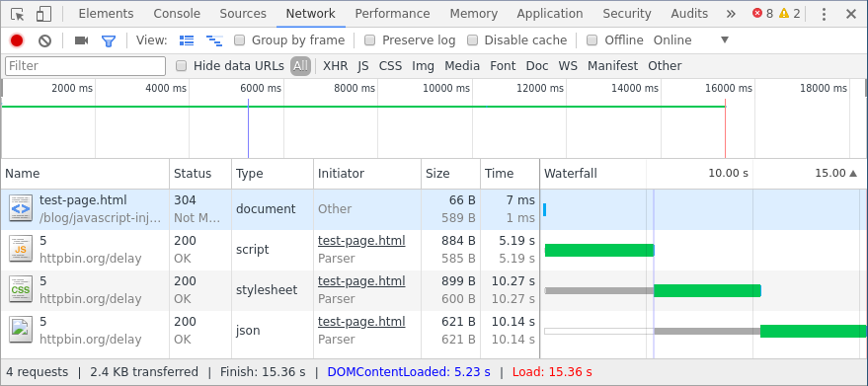Filter requests by Other

click(x=665, y=66)
